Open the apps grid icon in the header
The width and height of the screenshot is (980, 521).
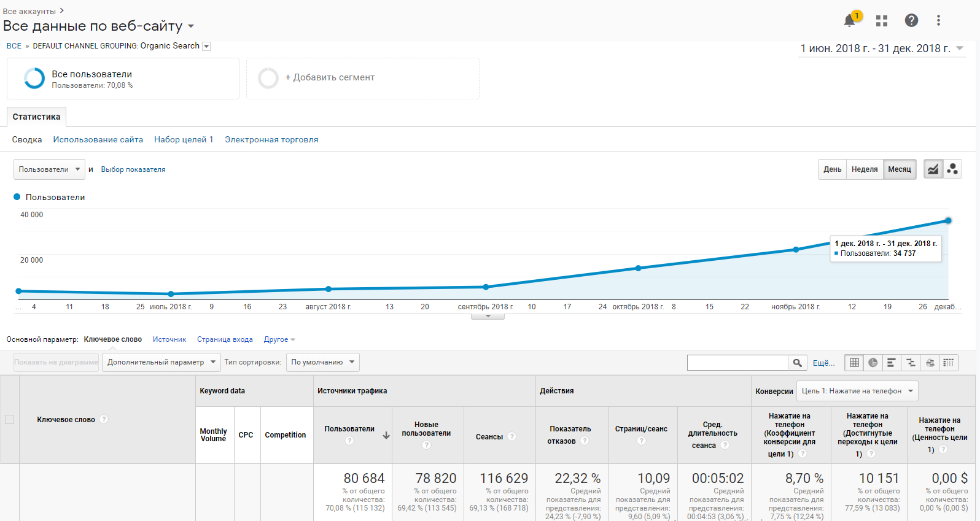click(882, 21)
